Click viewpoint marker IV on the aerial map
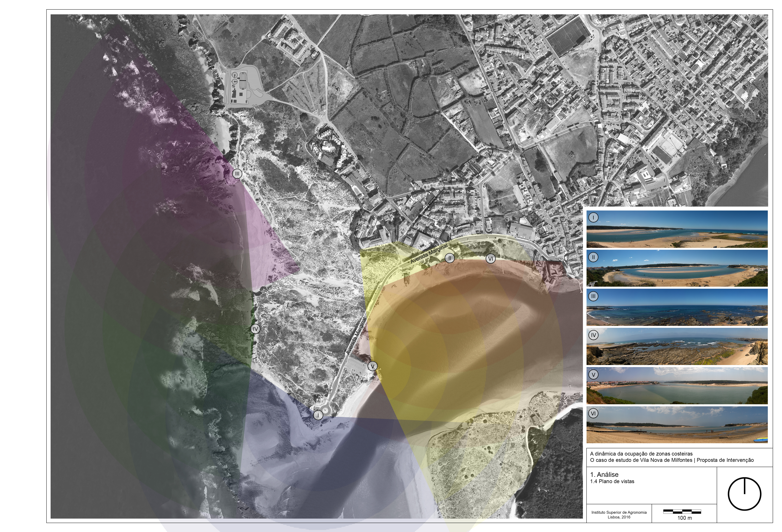 255,329
